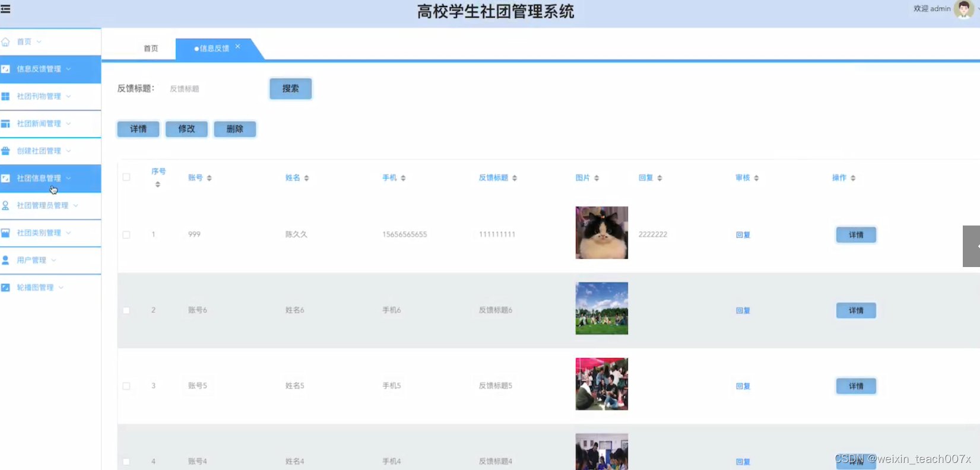This screenshot has width=980, height=470.
Task: Click the 社团新闻管理 sidebar icon
Action: (5, 123)
